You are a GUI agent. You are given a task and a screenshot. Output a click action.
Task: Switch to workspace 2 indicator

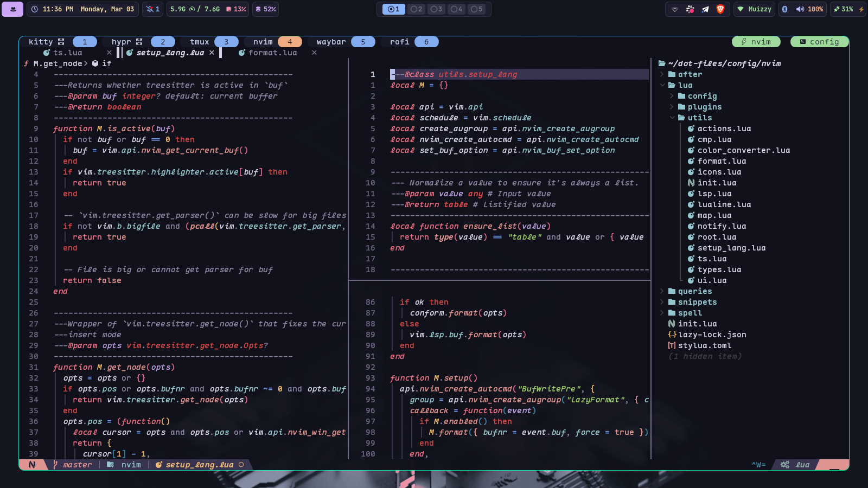[x=417, y=9]
